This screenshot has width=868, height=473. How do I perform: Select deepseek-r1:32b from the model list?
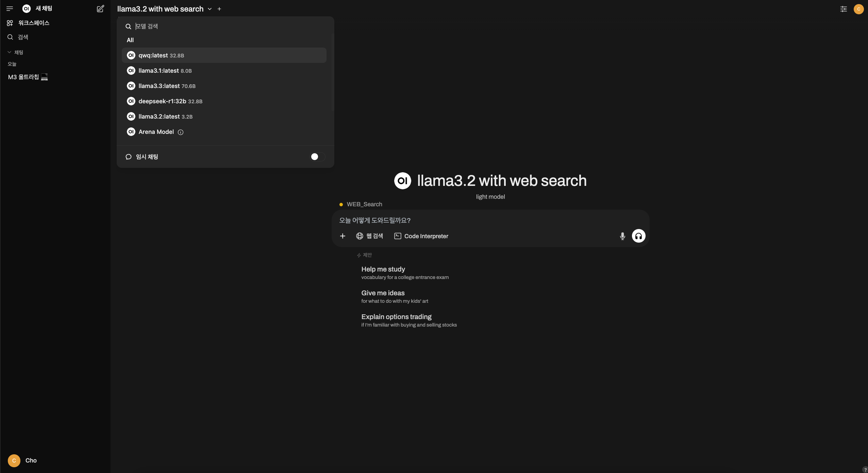[162, 101]
